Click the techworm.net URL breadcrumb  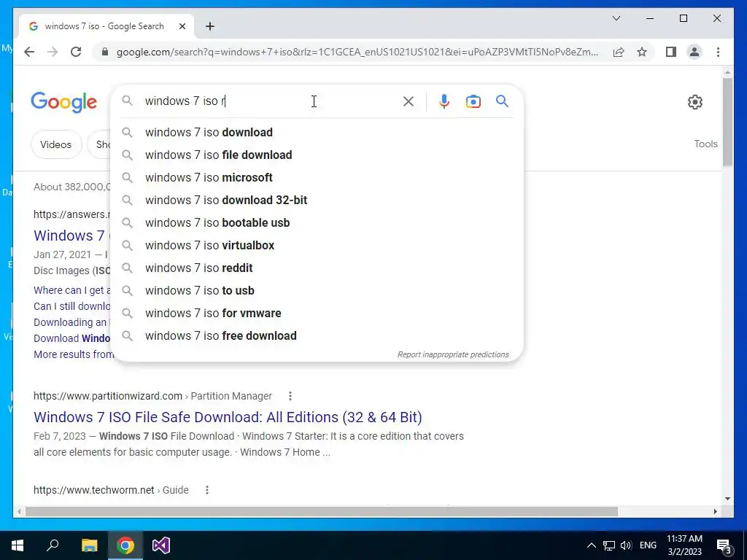[111, 490]
